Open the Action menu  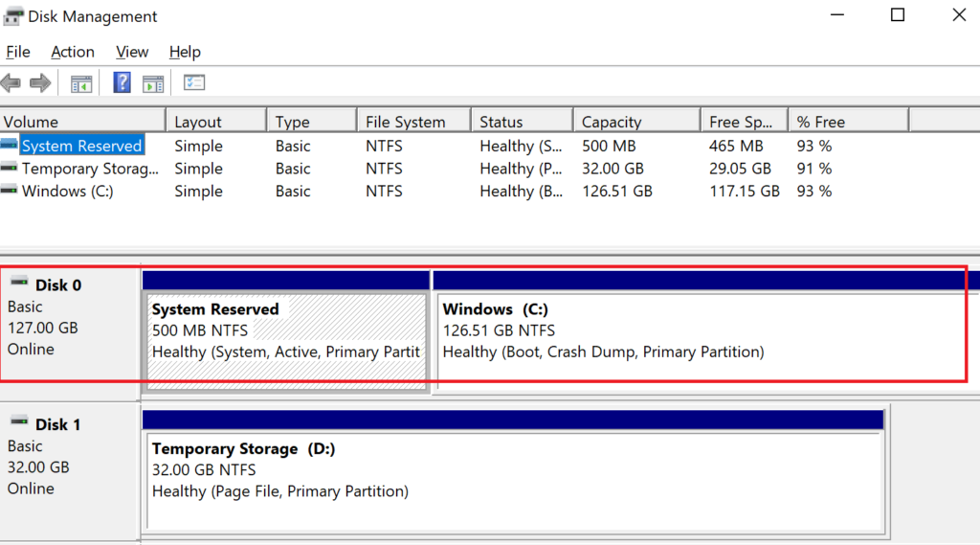click(x=73, y=52)
